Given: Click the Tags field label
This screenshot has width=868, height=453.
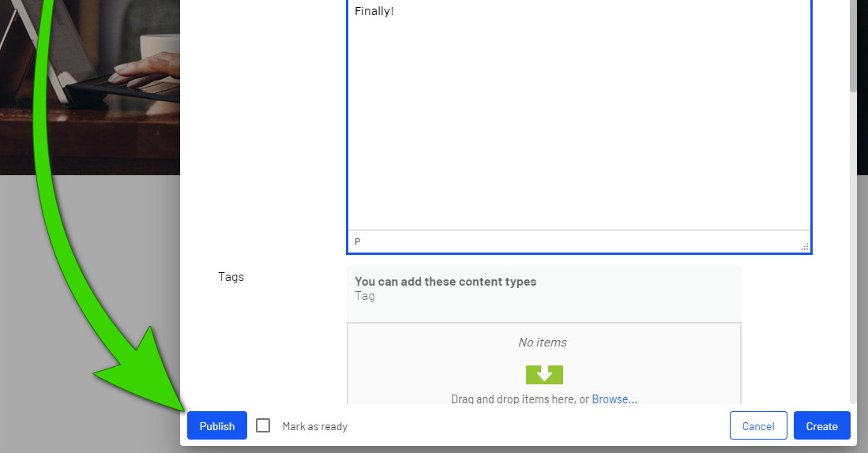Looking at the screenshot, I should pos(231,276).
